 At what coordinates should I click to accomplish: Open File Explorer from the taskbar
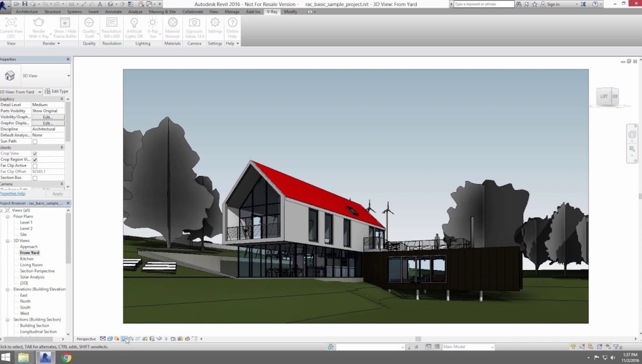(23, 358)
